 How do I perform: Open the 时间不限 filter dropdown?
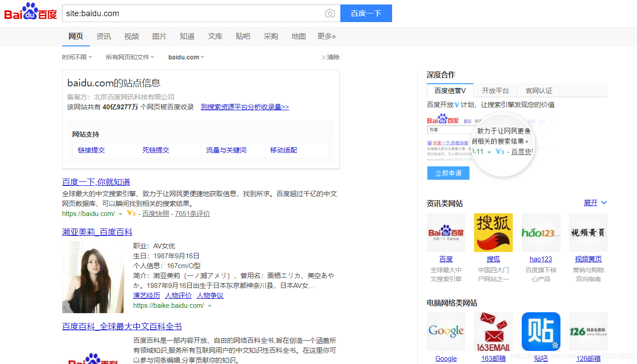(x=77, y=57)
